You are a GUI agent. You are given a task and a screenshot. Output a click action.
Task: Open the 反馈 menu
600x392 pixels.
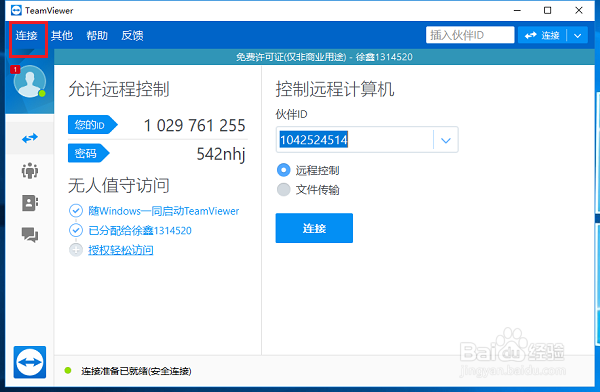[132, 36]
